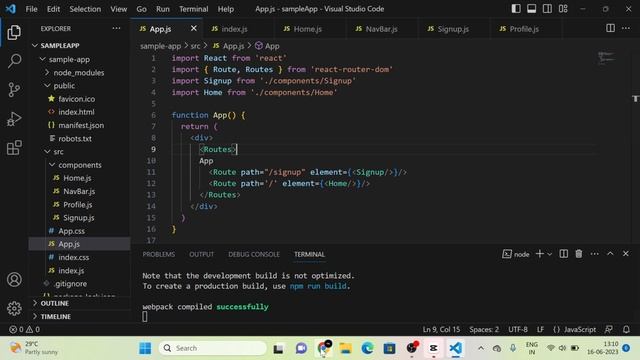This screenshot has height=360, width=640.
Task: Maximize the panel with the chevron up
Action: click(x=610, y=254)
